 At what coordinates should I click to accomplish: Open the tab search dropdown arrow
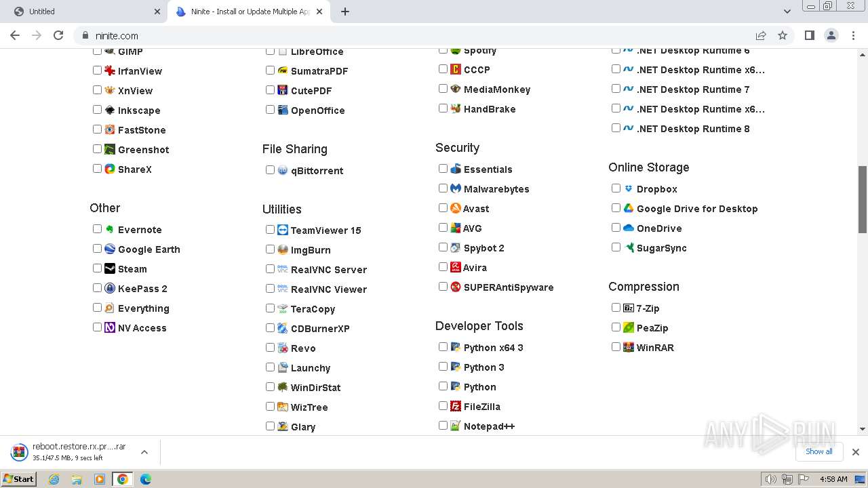[787, 12]
